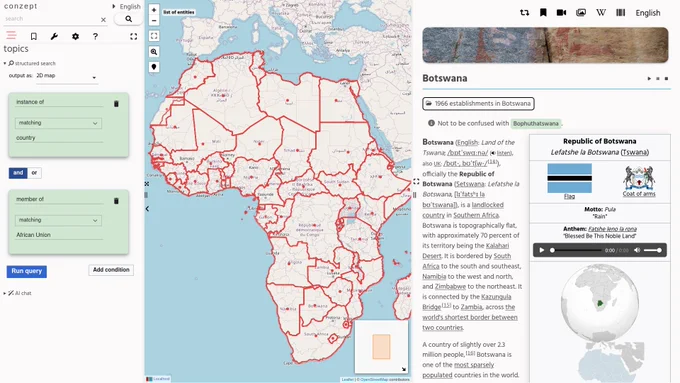Image resolution: width=680 pixels, height=383 pixels.
Task: Clear the search field with X
Action: (103, 20)
